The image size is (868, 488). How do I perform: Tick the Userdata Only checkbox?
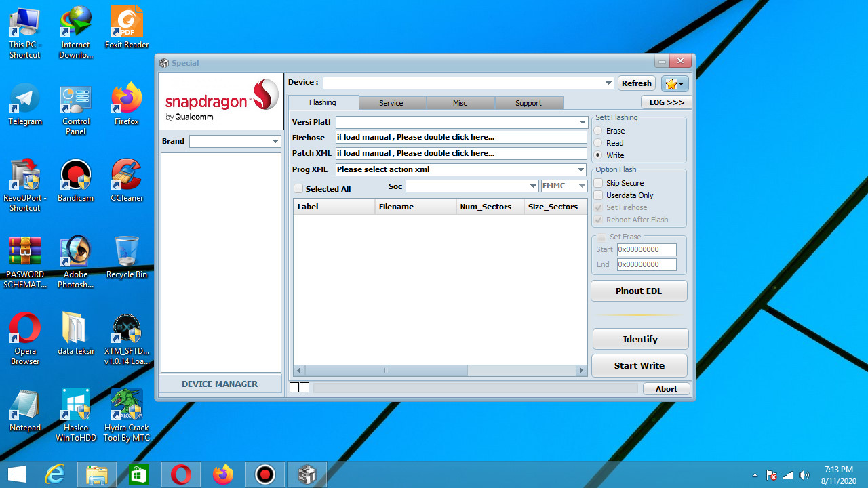click(598, 195)
